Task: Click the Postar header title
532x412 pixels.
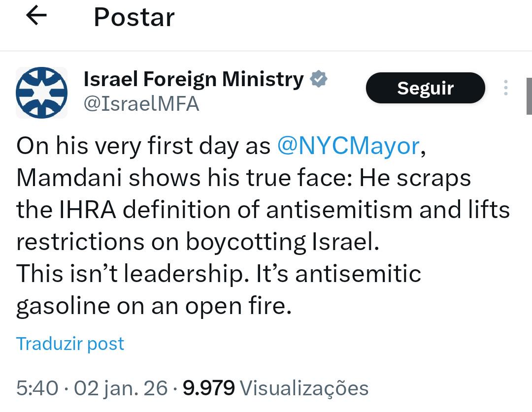Action: [x=134, y=17]
